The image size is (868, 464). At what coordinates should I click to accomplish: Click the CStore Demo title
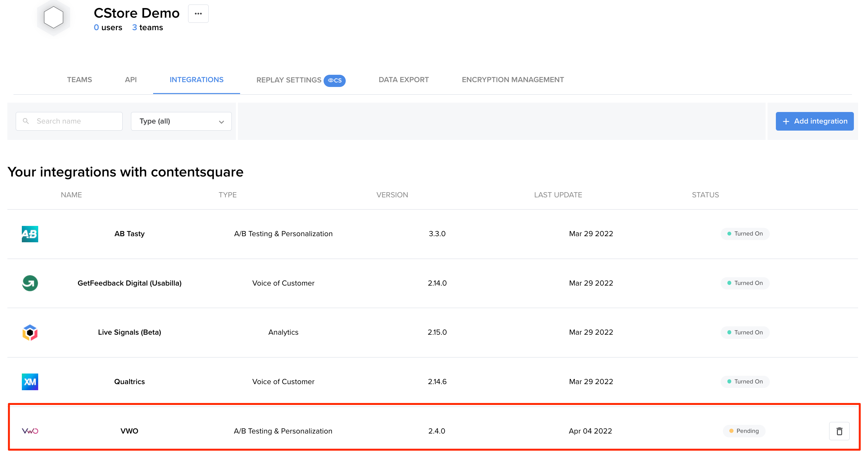136,13
